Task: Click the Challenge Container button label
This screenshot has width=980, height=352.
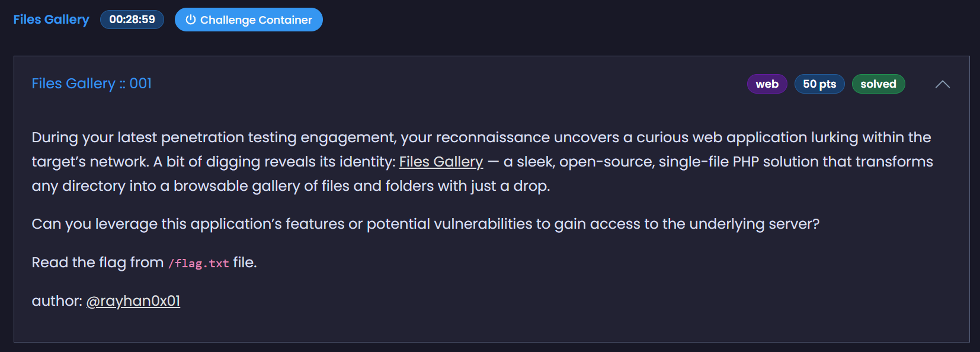Action: tap(256, 20)
